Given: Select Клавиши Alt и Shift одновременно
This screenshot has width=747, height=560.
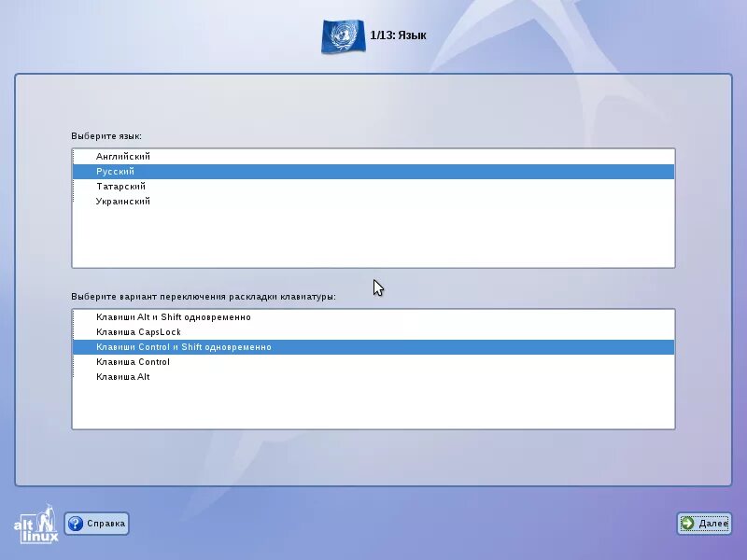Looking at the screenshot, I should coord(373,317).
